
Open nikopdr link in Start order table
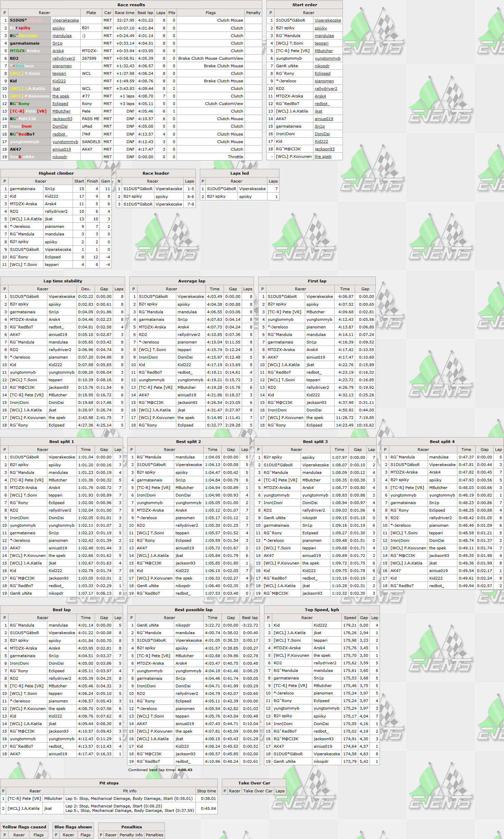[x=322, y=66]
